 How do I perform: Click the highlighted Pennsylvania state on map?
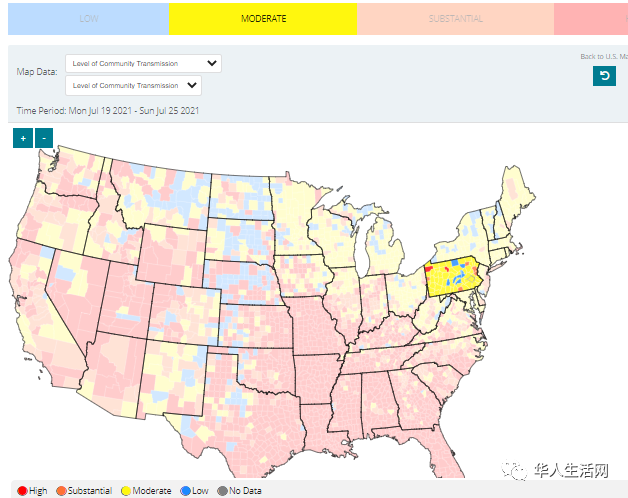tap(455, 277)
